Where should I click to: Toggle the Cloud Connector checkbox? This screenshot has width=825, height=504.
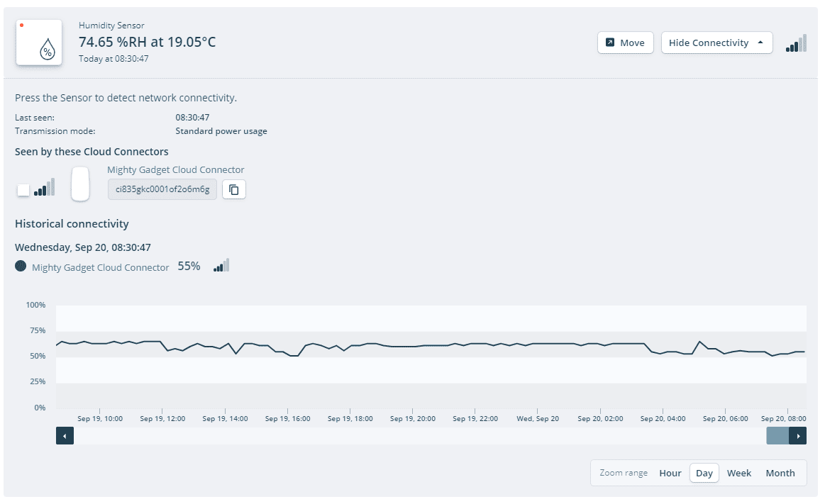click(x=23, y=189)
